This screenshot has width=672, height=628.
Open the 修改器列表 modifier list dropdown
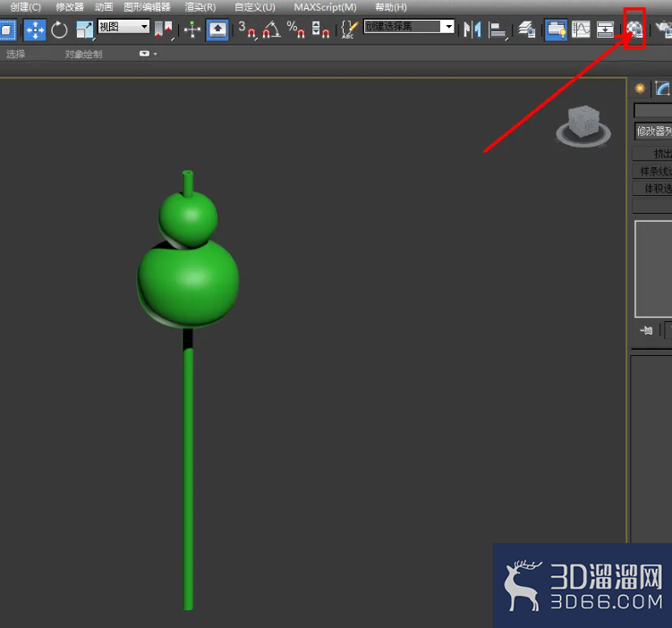pyautogui.click(x=653, y=132)
